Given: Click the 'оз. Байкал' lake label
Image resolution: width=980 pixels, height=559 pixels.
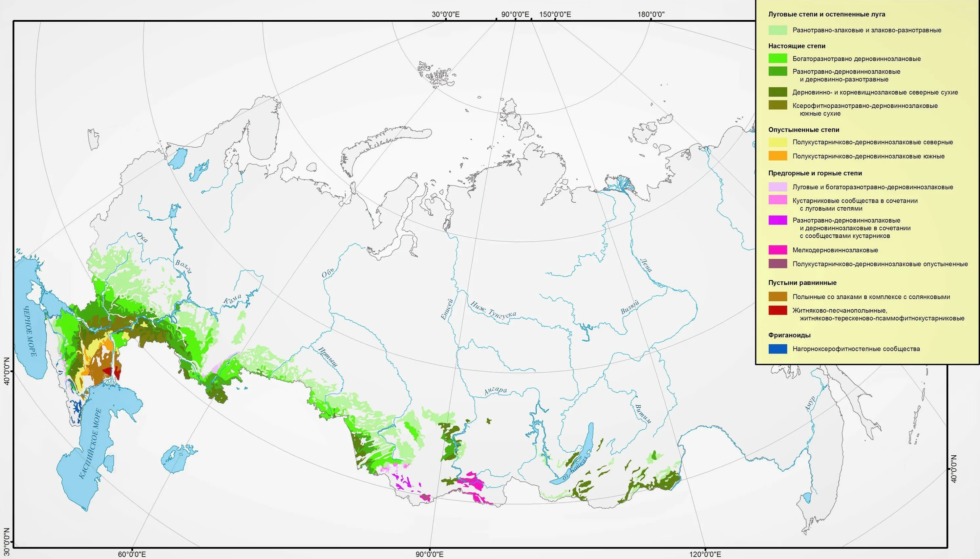Looking at the screenshot, I should [575, 468].
